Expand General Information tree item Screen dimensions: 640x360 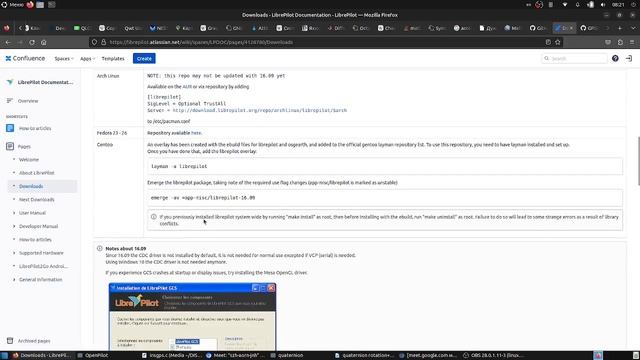click(14, 280)
